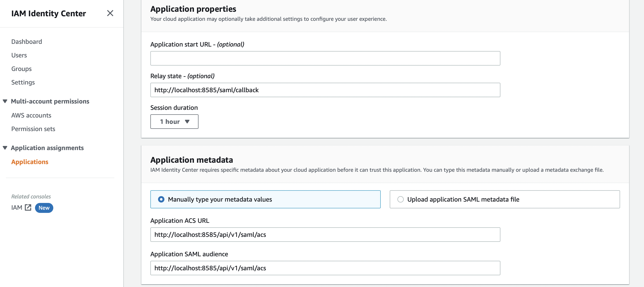This screenshot has height=287, width=644.
Task: Open Permission sets
Action: (33, 129)
